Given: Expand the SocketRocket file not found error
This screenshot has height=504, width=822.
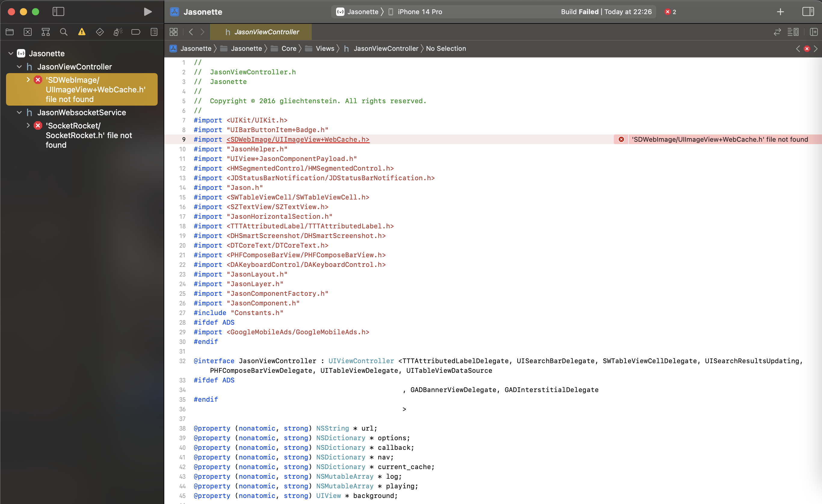Looking at the screenshot, I should (x=28, y=125).
